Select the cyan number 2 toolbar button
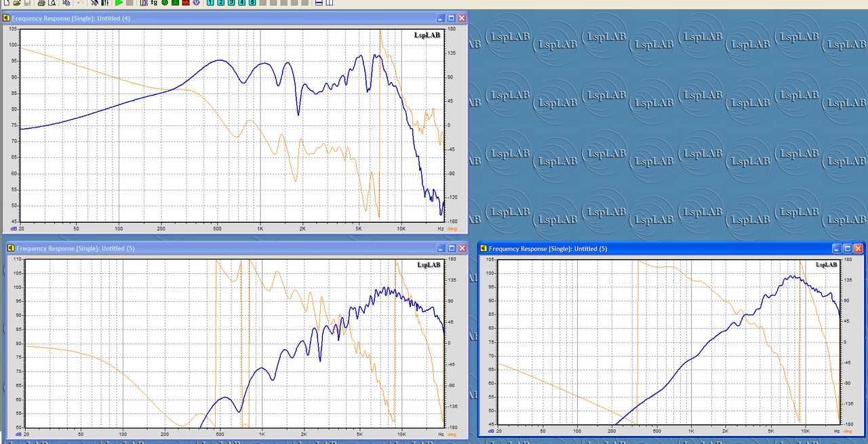This screenshot has height=444, width=868. pyautogui.click(x=221, y=3)
